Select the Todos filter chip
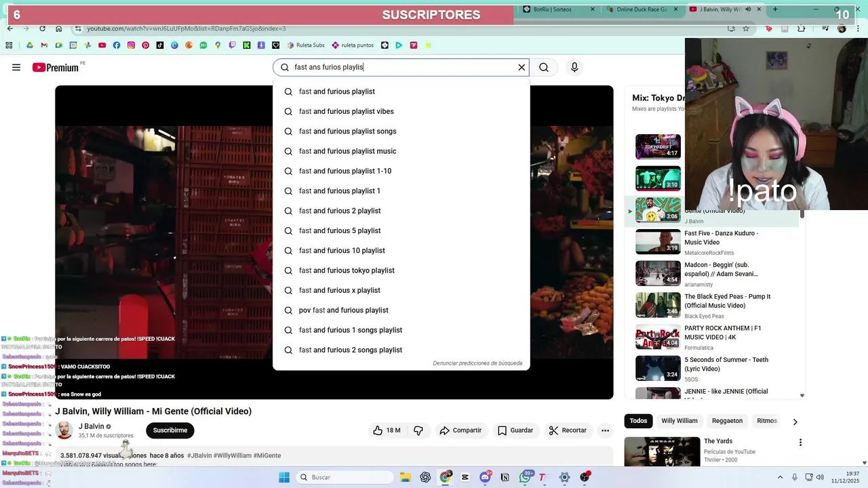 click(638, 421)
